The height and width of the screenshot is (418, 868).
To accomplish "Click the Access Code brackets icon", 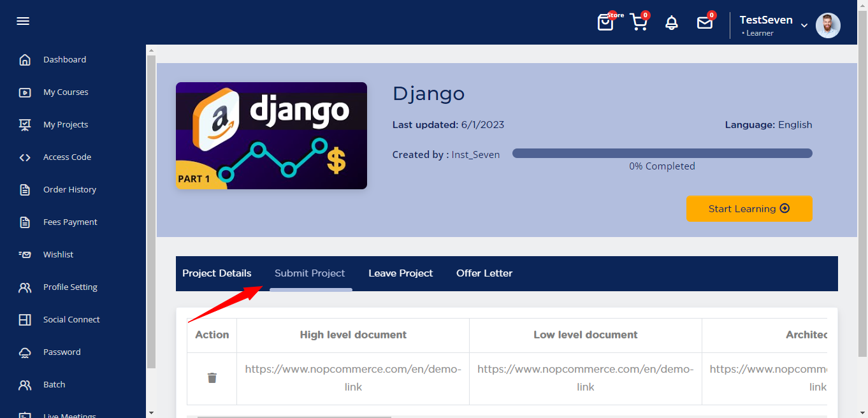I will (x=25, y=157).
